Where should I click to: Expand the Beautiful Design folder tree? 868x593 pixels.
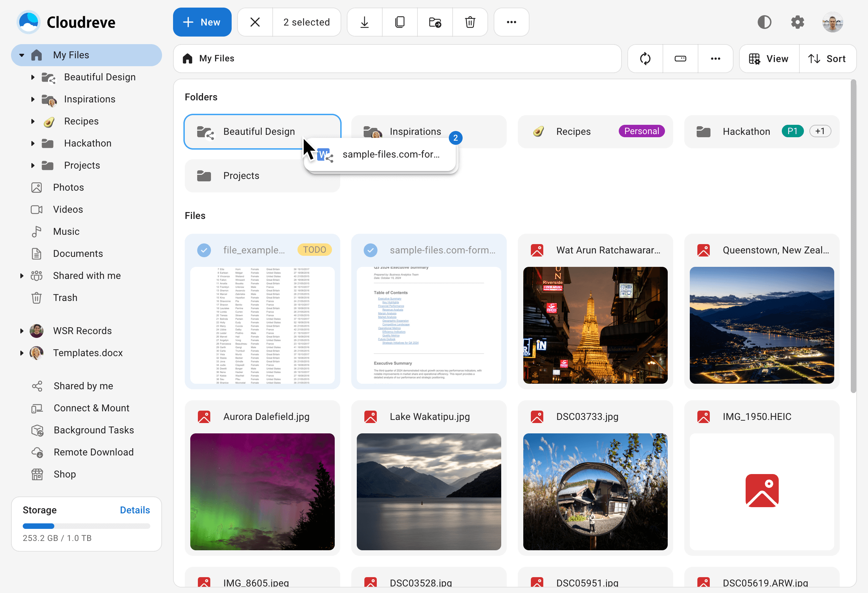click(33, 77)
